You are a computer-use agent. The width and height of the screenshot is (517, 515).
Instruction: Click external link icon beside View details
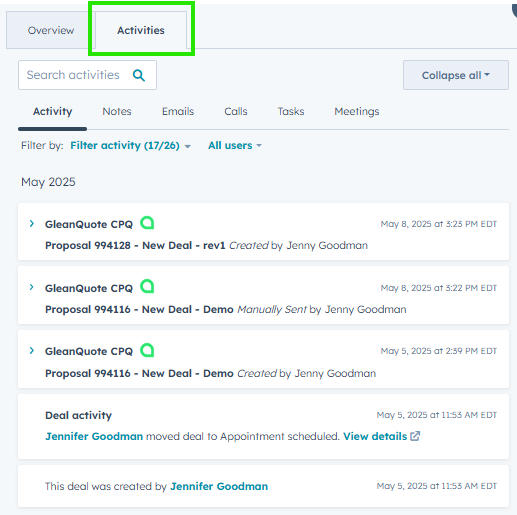click(x=415, y=436)
